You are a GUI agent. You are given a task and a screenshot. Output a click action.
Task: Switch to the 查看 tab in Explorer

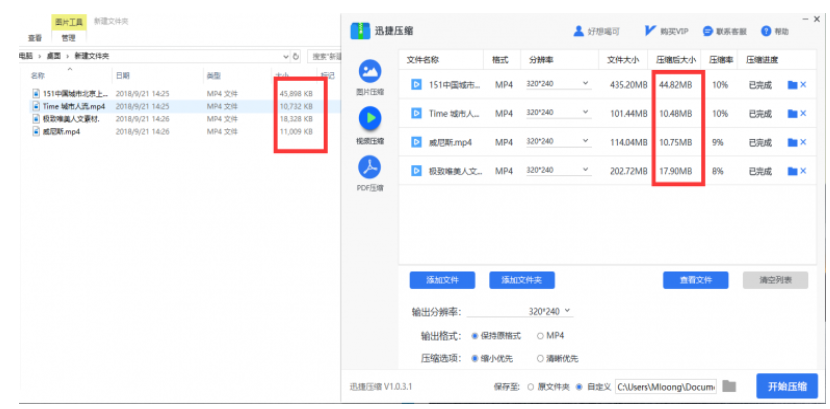(35, 38)
